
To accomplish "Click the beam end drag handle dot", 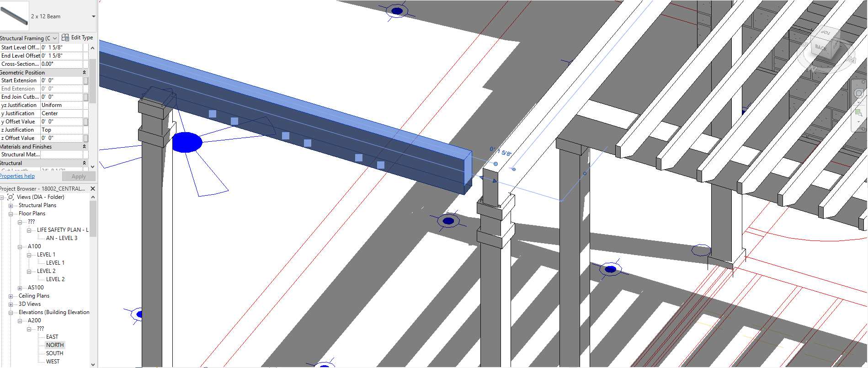I will tap(495, 164).
